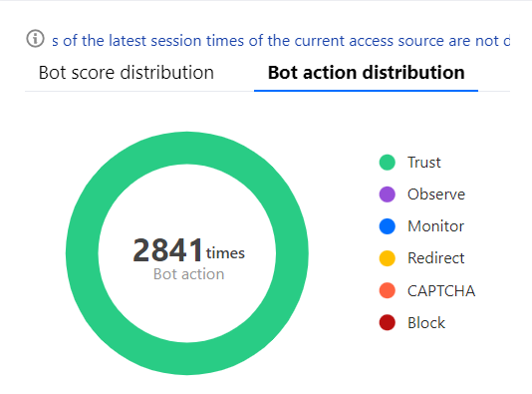Hide the Redirect series via its label
Image resolution: width=532 pixels, height=394 pixels.
pyautogui.click(x=436, y=258)
